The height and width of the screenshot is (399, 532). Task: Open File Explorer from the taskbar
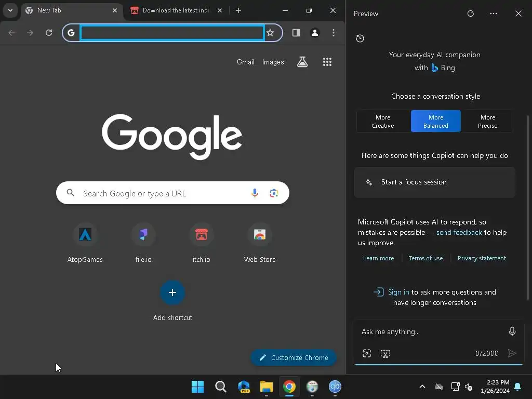[x=267, y=387]
